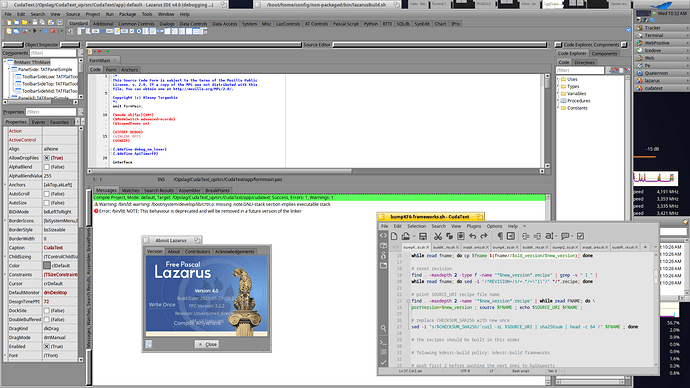Open the CudaText sidebar console panel icon
Viewport: 690px width, 388px height.
[383, 342]
